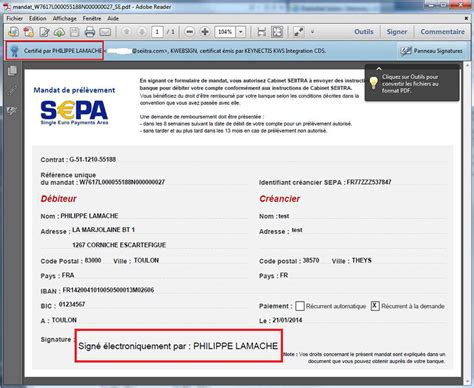
Task: Click the Create PDF online icon
Action: tap(29, 32)
